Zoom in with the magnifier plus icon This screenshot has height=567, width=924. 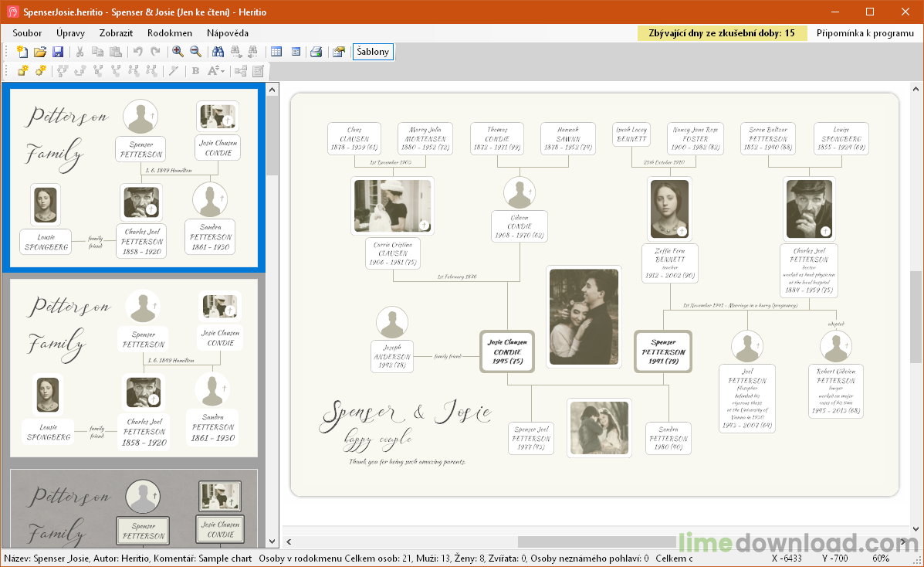[x=178, y=52]
